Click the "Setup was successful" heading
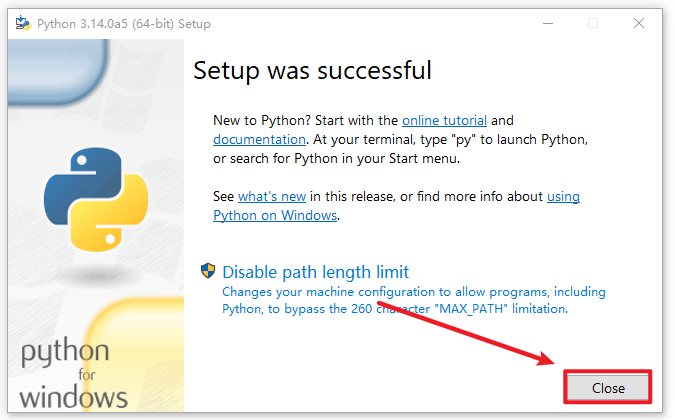Image resolution: width=675 pixels, height=420 pixels. point(312,71)
